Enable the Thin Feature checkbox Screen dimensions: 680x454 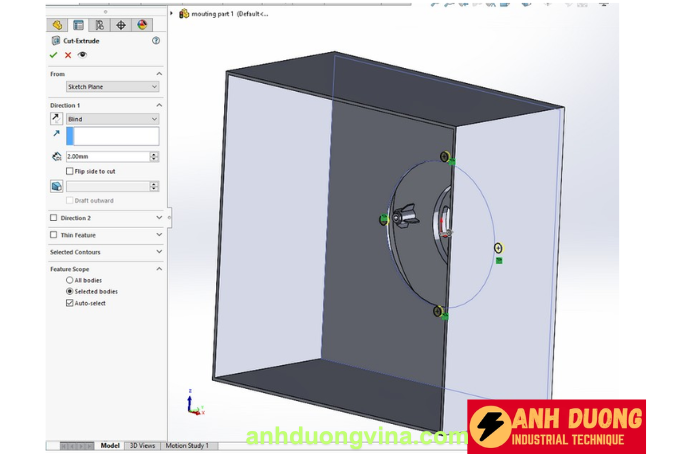[54, 235]
